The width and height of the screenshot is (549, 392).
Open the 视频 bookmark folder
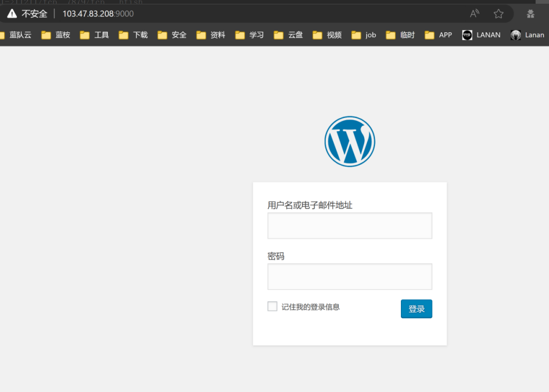(x=327, y=35)
